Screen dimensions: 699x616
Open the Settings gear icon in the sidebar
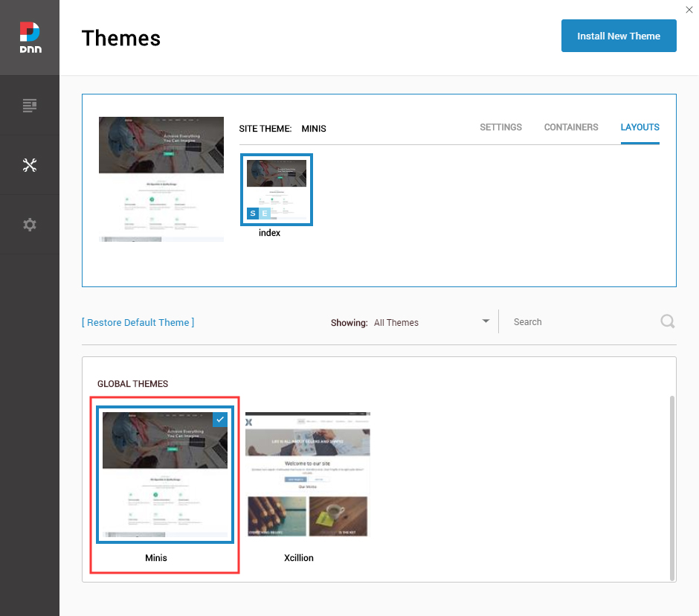click(x=30, y=225)
